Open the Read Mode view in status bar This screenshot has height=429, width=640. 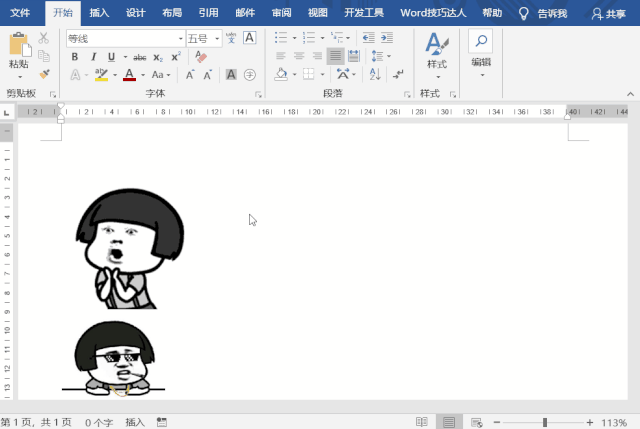pyautogui.click(x=422, y=422)
